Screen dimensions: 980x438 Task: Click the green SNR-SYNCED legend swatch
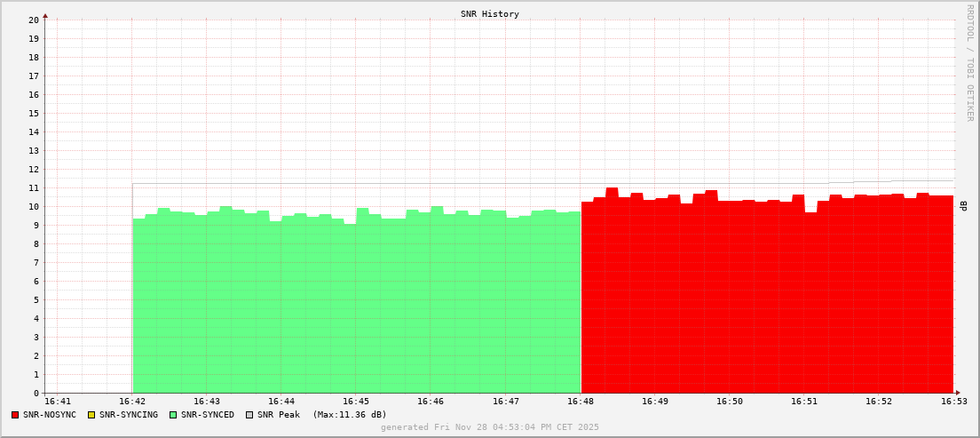coord(173,415)
